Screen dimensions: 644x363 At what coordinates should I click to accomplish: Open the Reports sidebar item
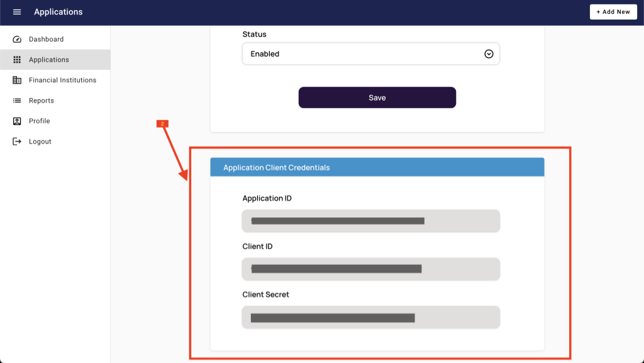[x=42, y=101]
